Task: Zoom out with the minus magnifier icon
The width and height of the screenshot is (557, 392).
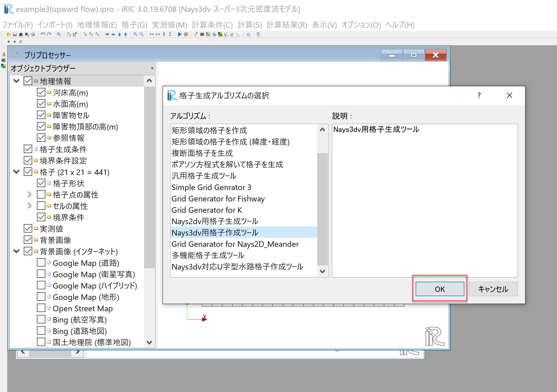Action: (141, 34)
